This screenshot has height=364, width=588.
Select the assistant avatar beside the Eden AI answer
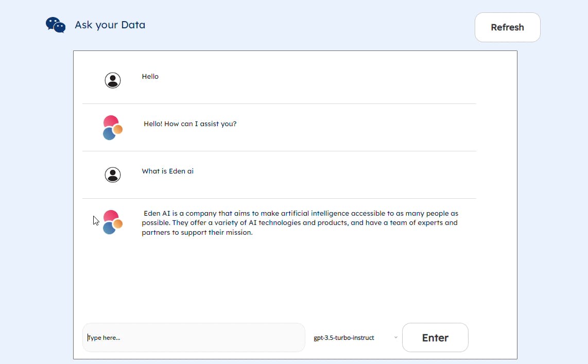(111, 222)
